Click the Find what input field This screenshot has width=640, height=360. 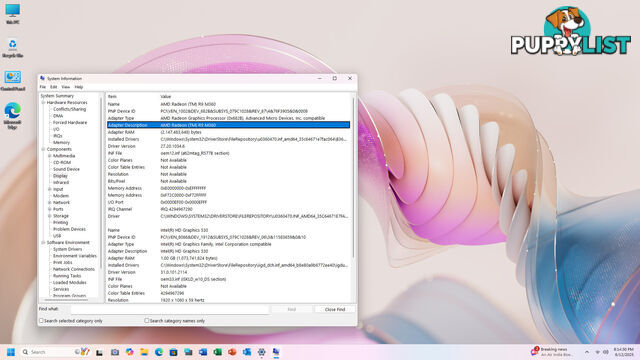click(170, 309)
